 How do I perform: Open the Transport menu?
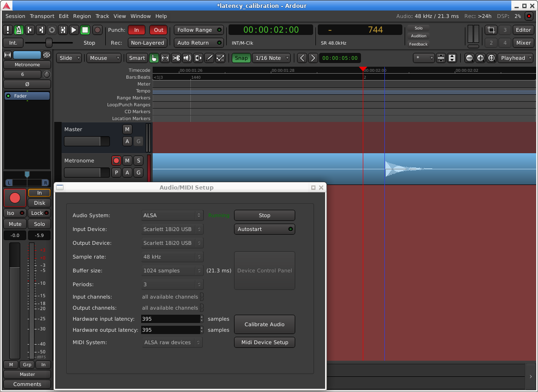point(42,16)
